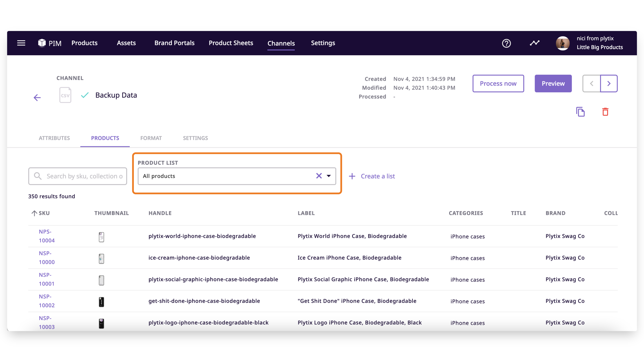Click thumbnail of Plytix Social Graphic case
The width and height of the screenshot is (644, 362).
tap(101, 280)
